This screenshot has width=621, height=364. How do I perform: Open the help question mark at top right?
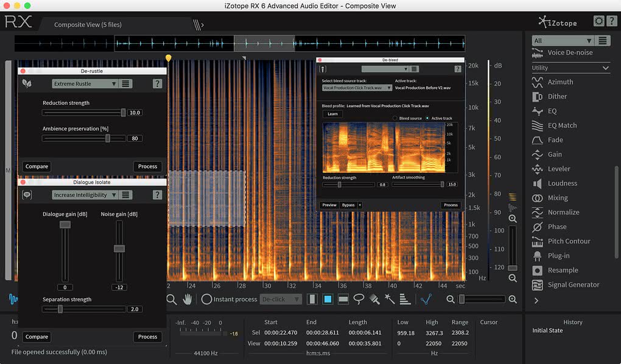[612, 21]
